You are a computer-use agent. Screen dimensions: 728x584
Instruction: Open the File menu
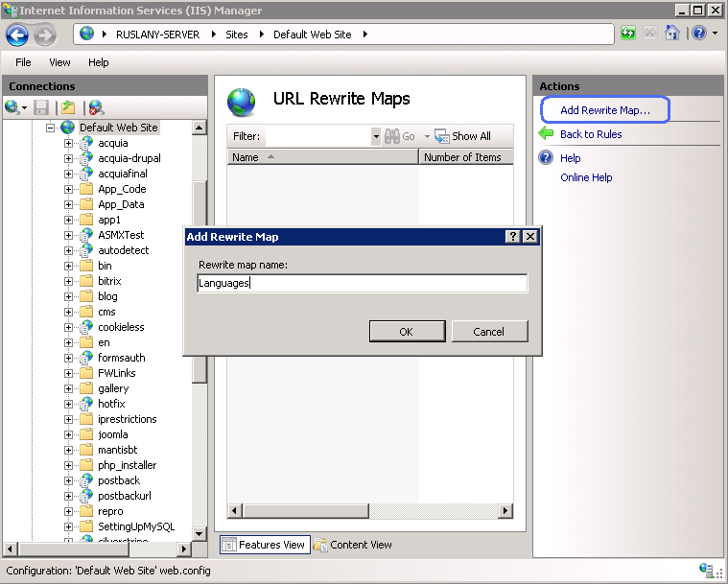tap(23, 62)
